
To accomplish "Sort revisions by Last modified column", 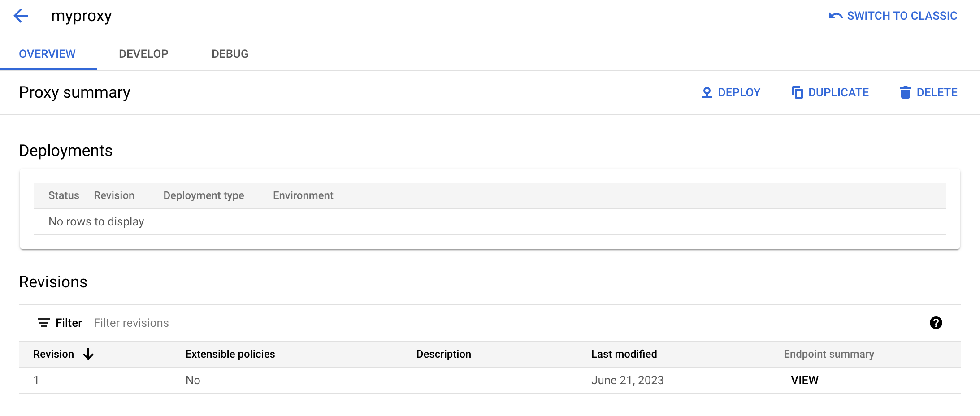I will (x=624, y=354).
